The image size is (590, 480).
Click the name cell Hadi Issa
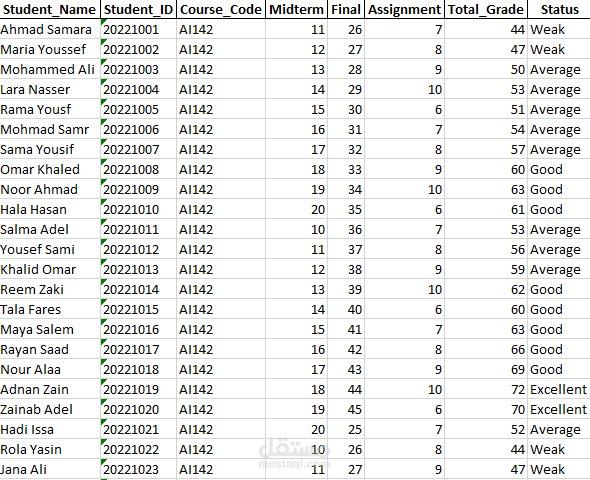50,429
